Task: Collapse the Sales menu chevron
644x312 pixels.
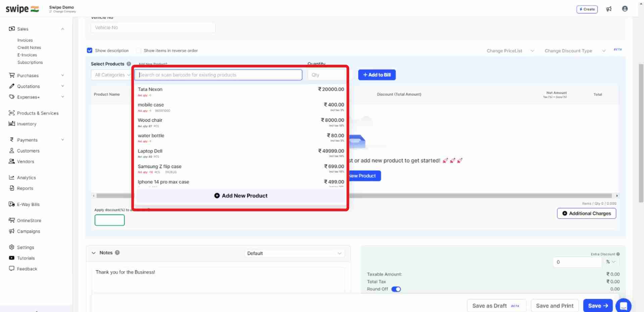Action: [63, 29]
